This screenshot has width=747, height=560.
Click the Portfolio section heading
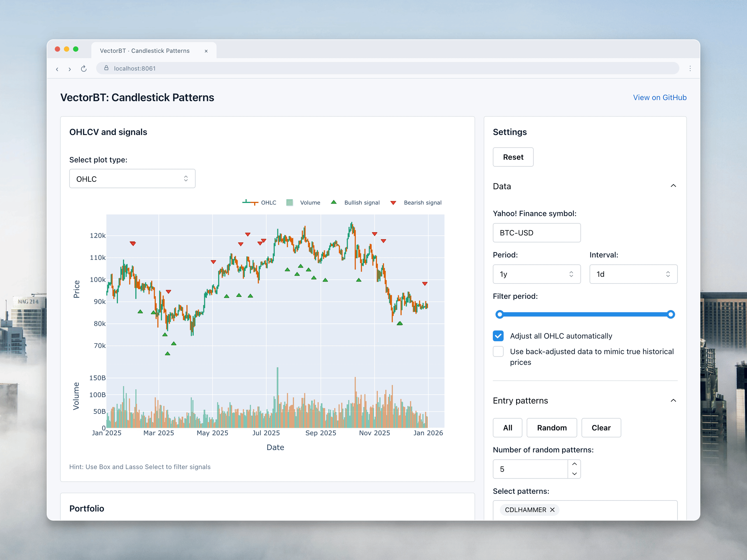(87, 508)
